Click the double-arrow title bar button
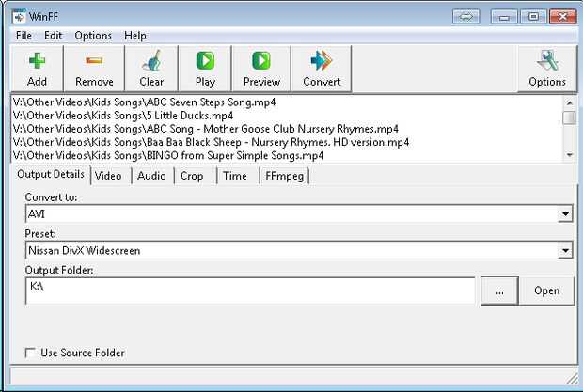The height and width of the screenshot is (392, 583). coord(465,17)
